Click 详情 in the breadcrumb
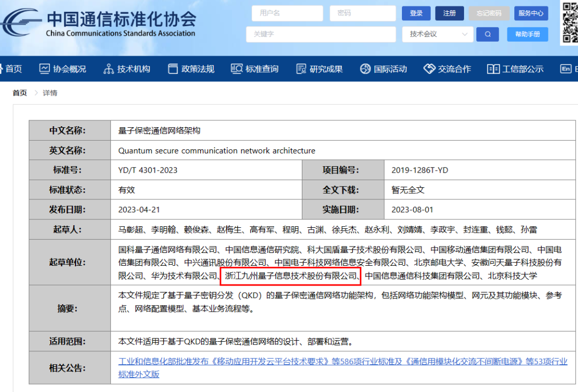This screenshot has height=392, width=578. pyautogui.click(x=50, y=93)
